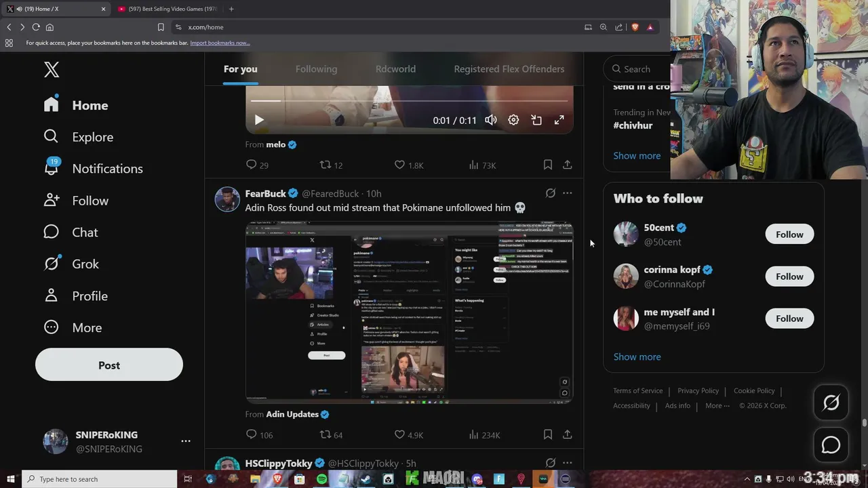Enter fullscreen on melo video
This screenshot has height=488, width=868.
pyautogui.click(x=559, y=120)
